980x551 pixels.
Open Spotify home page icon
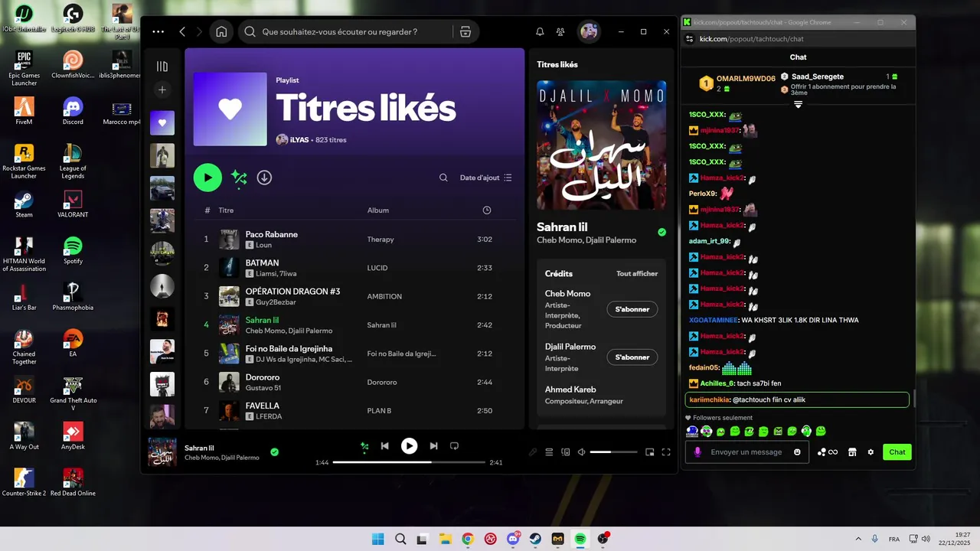coord(221,31)
